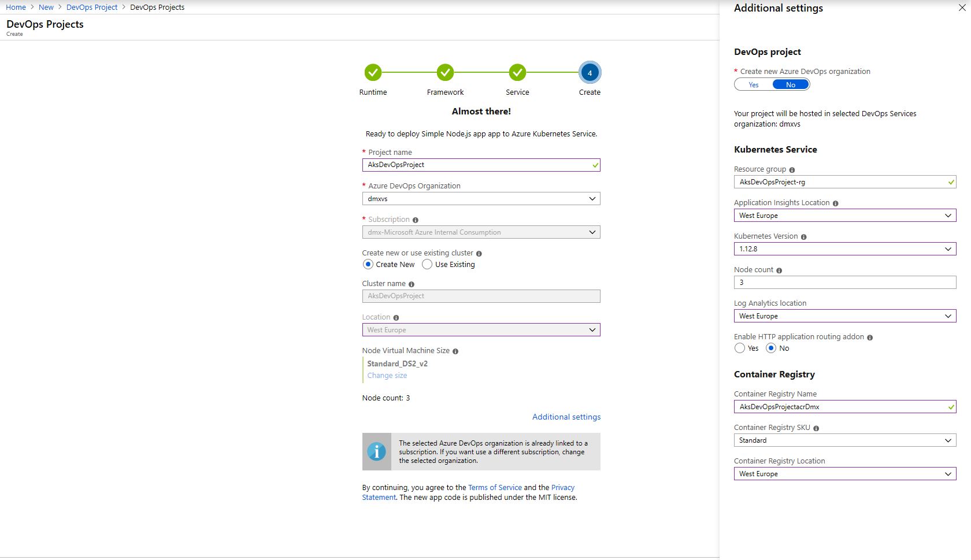Click the Standard_DS2_v2 size text

coord(398,364)
